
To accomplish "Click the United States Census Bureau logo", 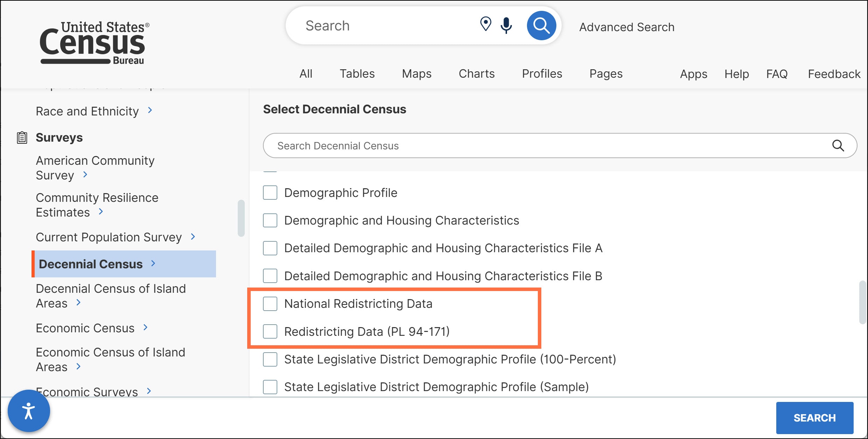I will tap(95, 43).
